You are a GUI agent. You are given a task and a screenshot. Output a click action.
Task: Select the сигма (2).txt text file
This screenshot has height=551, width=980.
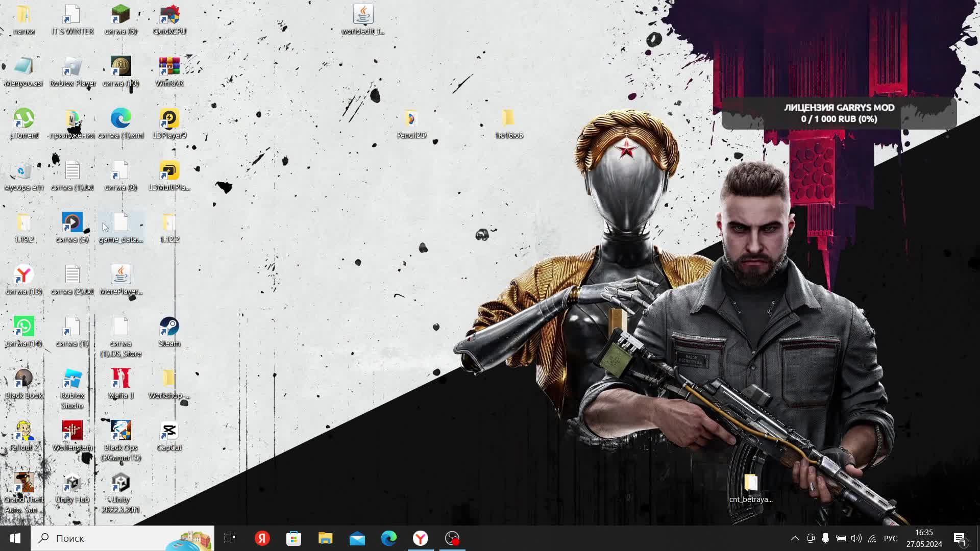(x=72, y=281)
